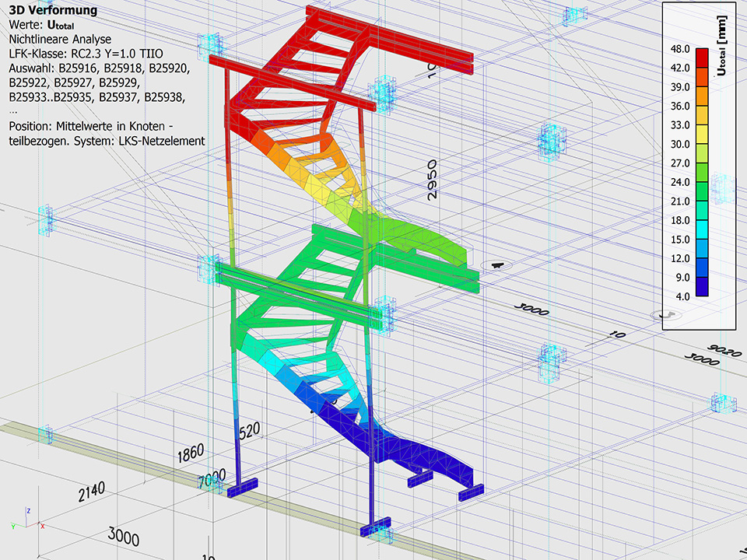Select the yellow 33.0–30.0 legend swatch

(701, 135)
